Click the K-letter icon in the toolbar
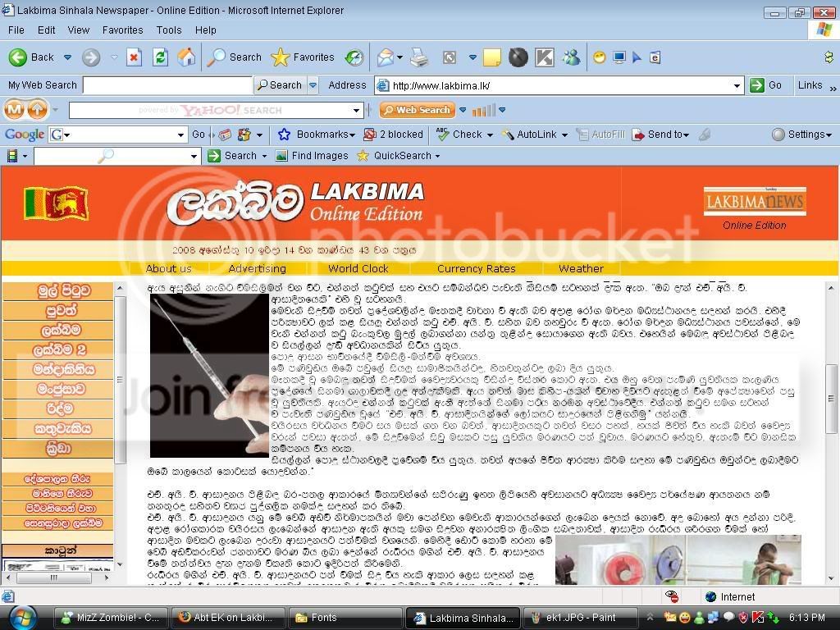 pos(545,57)
